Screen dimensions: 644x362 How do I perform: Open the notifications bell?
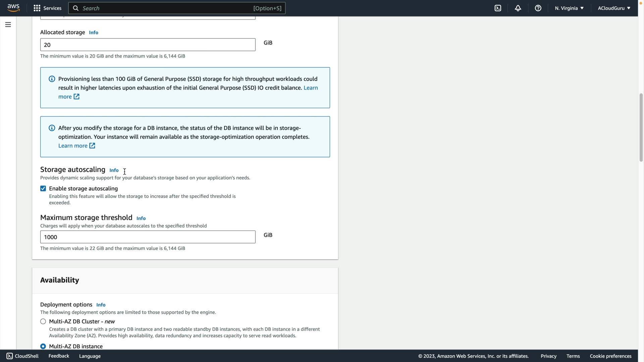tap(518, 8)
